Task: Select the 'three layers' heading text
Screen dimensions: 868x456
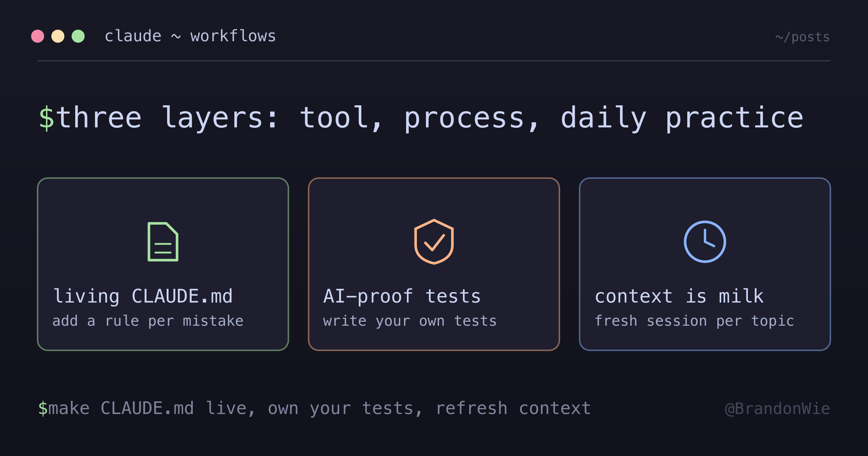Action: point(430,118)
